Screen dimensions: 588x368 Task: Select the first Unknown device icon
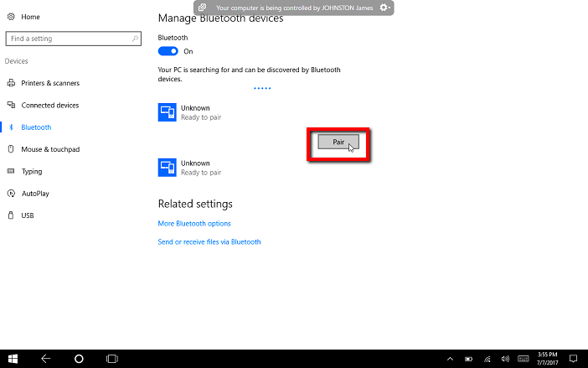pos(167,112)
